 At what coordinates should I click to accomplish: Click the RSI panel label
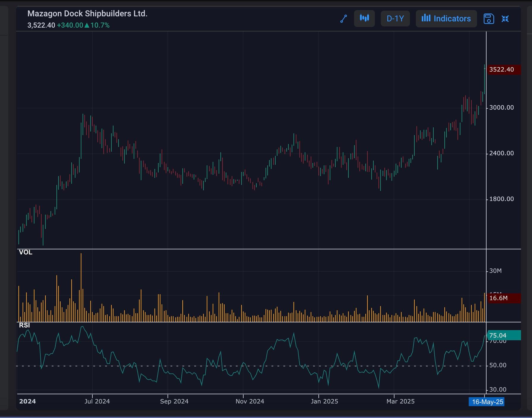[24, 325]
